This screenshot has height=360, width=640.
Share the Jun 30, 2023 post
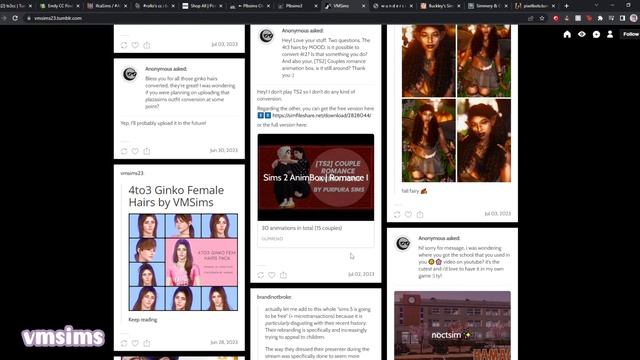147,151
